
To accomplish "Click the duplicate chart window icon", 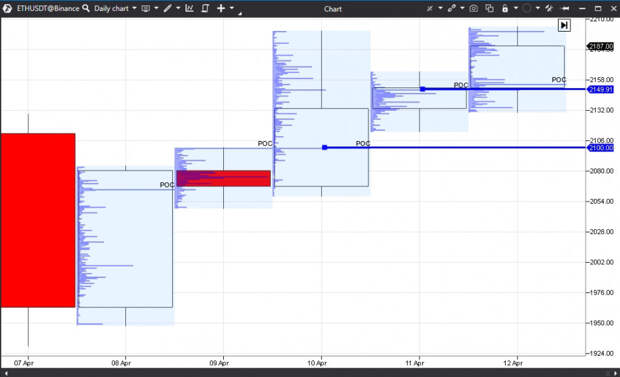I will coord(490,8).
